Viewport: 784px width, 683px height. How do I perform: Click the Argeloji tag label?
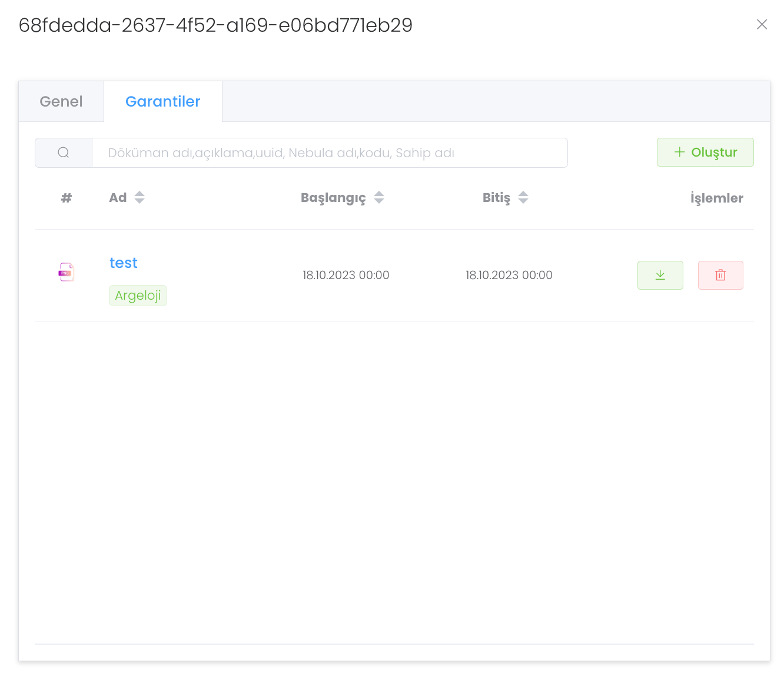(138, 296)
